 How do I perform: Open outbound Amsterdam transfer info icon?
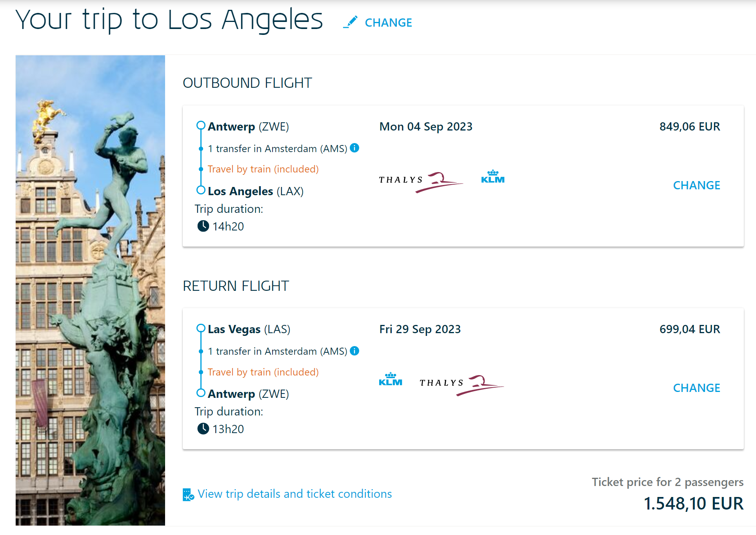354,148
